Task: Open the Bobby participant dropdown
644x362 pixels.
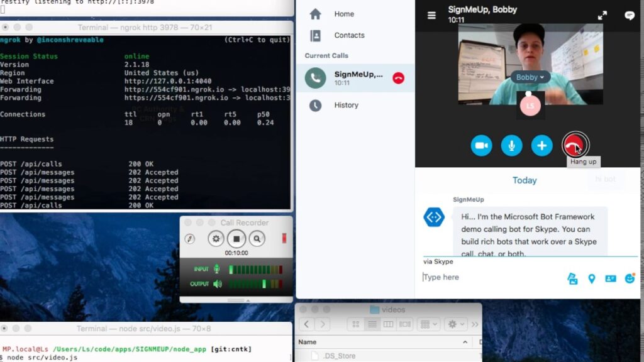Action: (530, 77)
